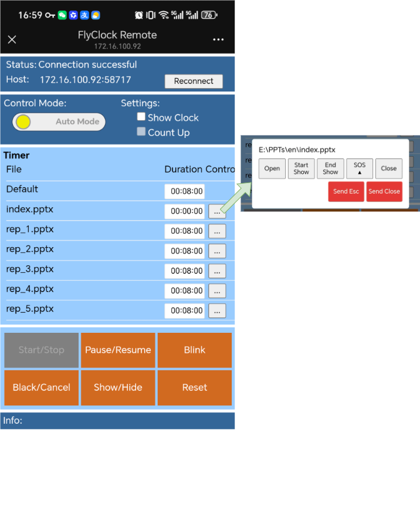The image size is (420, 520).
Task: Edit the rep_1.pptx duration field
Action: click(x=185, y=231)
